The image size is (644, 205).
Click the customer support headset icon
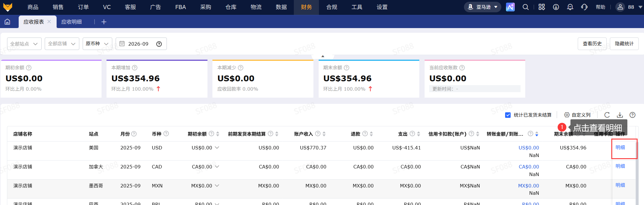point(584,7)
